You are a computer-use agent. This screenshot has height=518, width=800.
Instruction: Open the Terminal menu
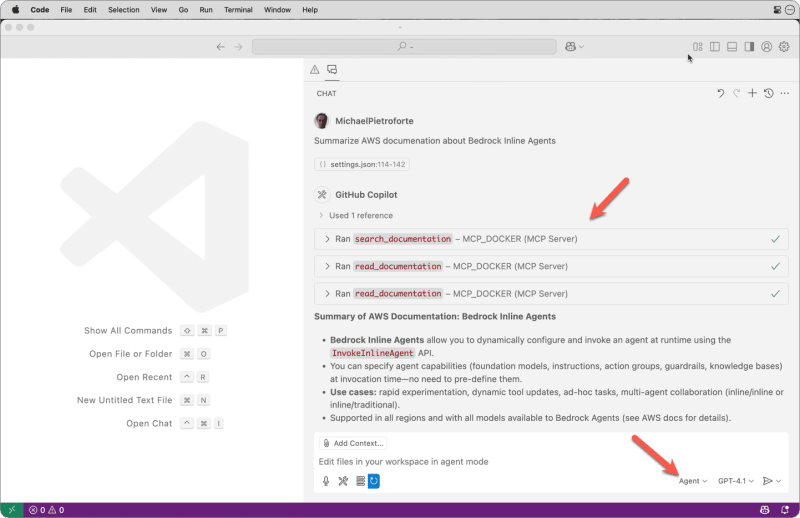238,10
